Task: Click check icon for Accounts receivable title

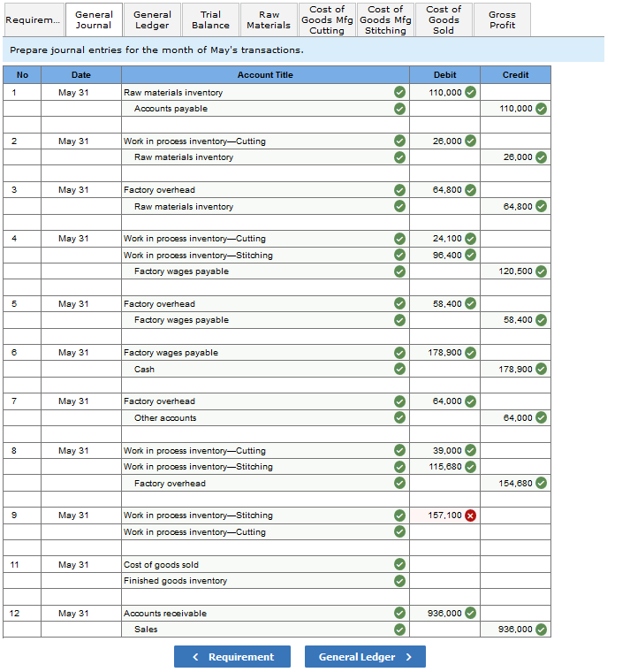Action: 399,614
